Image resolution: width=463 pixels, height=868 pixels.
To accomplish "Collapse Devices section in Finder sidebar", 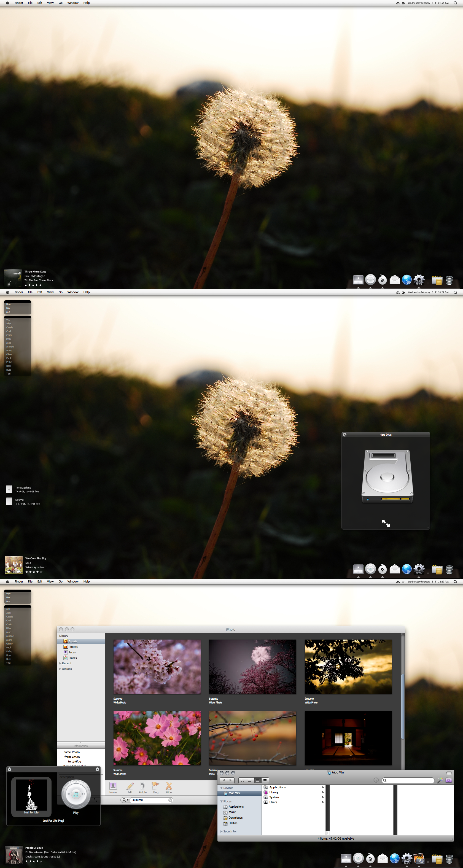I will click(221, 788).
